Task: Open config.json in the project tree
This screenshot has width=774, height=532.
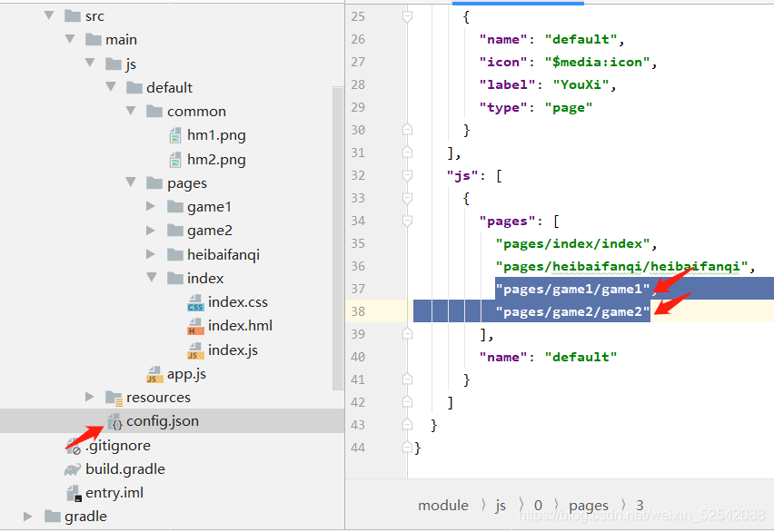Action: tap(162, 421)
